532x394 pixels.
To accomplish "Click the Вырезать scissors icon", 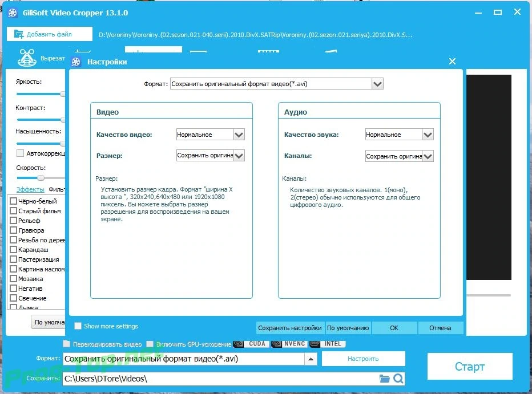I will click(x=27, y=58).
